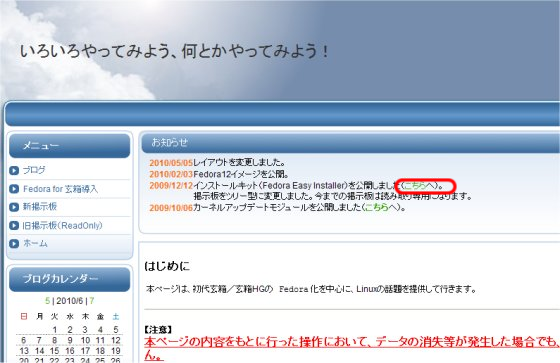
Task: Select day 10 in blog calendar
Action: pos(85,340)
